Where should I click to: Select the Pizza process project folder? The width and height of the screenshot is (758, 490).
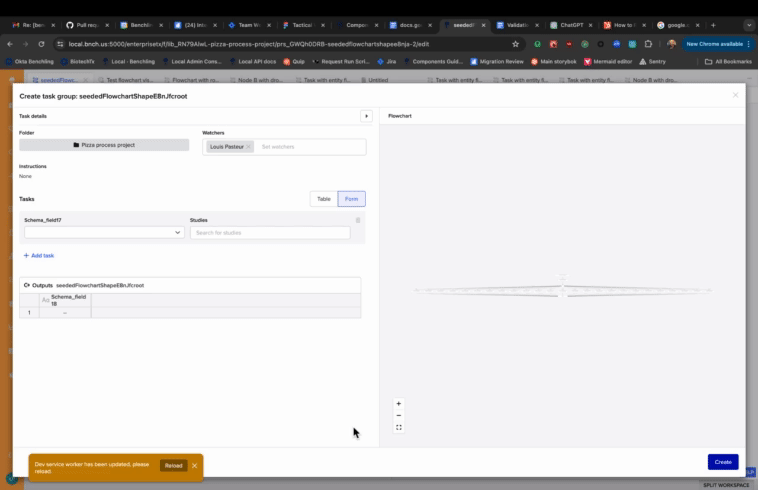tap(104, 145)
